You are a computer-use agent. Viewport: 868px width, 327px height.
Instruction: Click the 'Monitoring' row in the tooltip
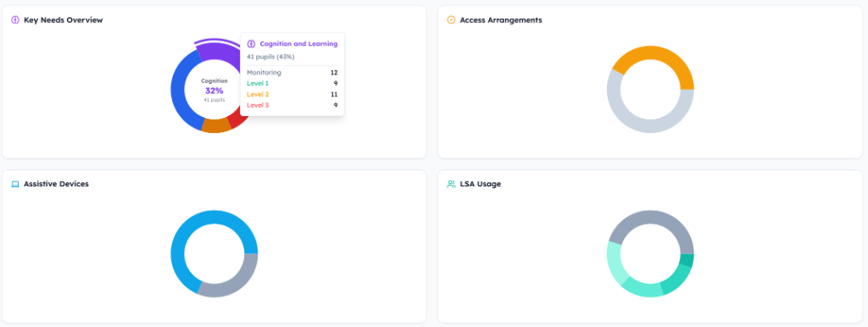coord(292,73)
